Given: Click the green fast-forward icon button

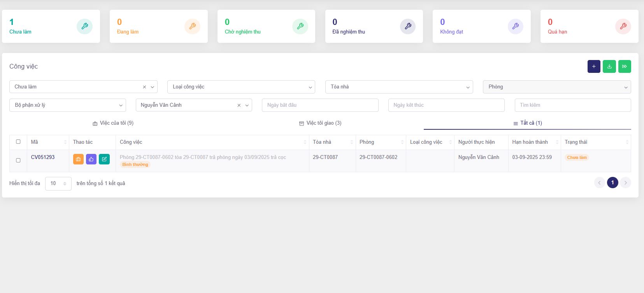Looking at the screenshot, I should click(x=625, y=67).
